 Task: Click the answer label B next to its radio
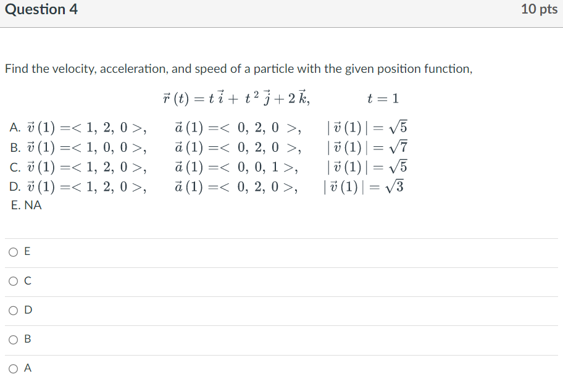click(27, 339)
